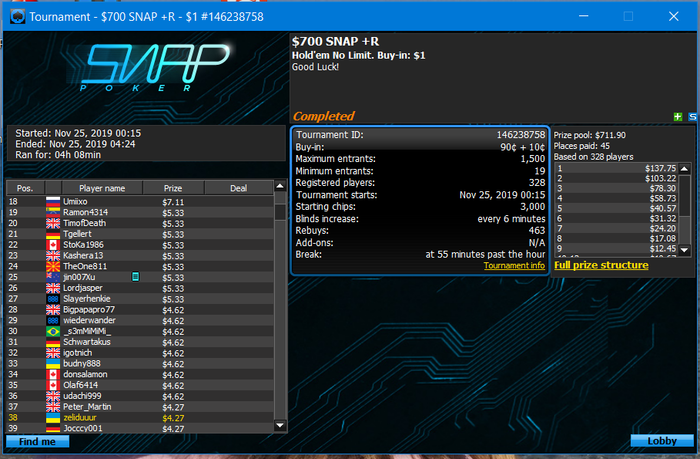Click the prize list scroll down arrow
The height and width of the screenshot is (459, 700).
pyautogui.click(x=684, y=250)
